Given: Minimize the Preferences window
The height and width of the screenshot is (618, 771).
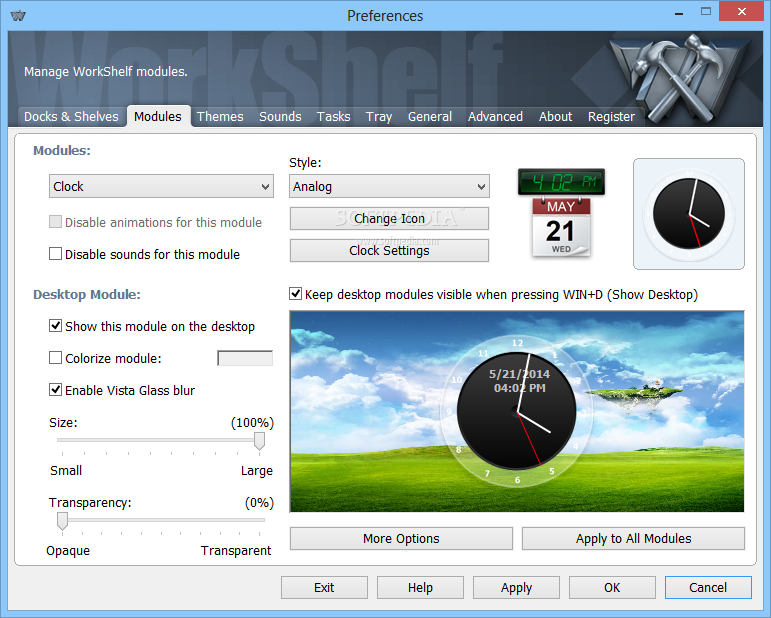Looking at the screenshot, I should 679,13.
